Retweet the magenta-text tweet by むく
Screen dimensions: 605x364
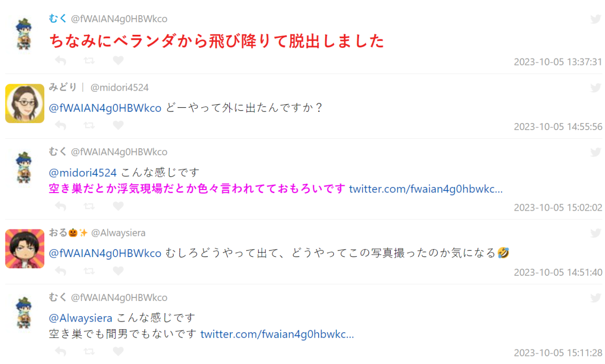pyautogui.click(x=89, y=206)
